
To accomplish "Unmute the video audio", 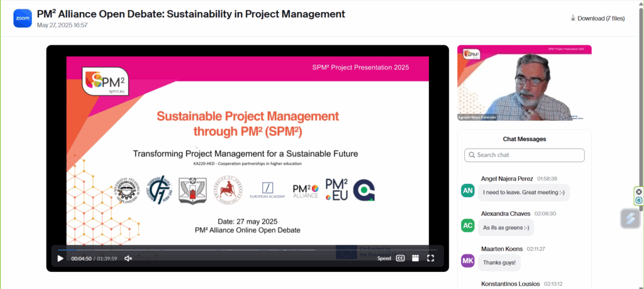I will tap(128, 259).
